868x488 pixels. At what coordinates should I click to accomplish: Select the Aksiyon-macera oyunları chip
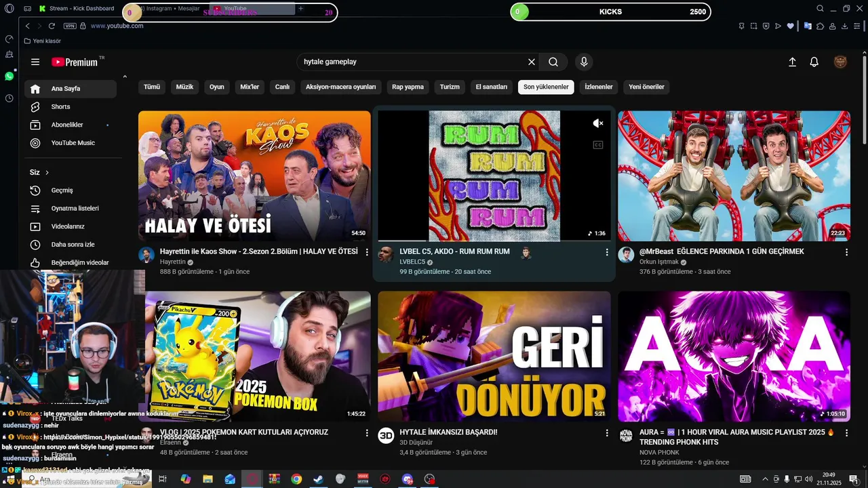[340, 87]
